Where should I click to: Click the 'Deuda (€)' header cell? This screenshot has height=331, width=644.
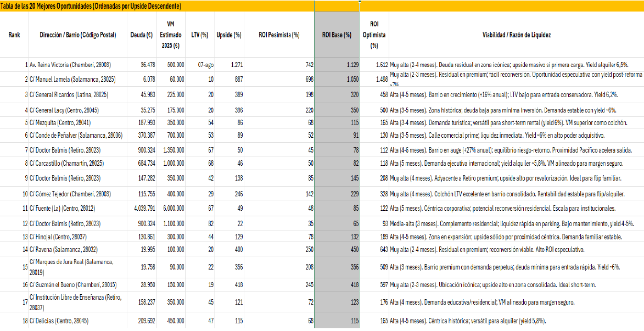pos(142,35)
